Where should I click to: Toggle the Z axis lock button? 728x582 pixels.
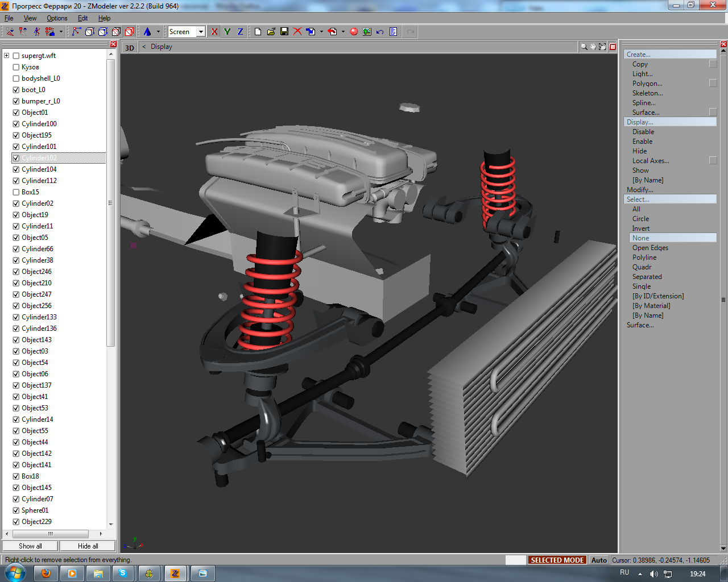(x=240, y=32)
